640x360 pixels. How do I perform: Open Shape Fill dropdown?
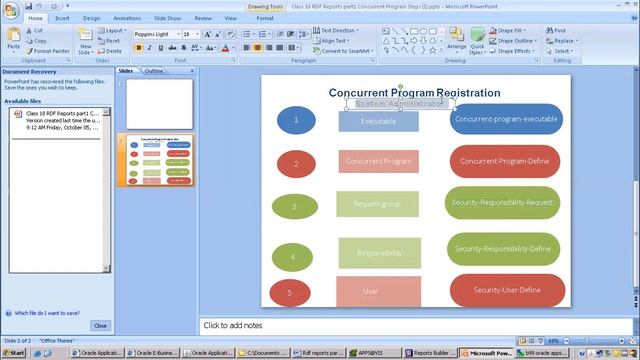[x=508, y=30]
